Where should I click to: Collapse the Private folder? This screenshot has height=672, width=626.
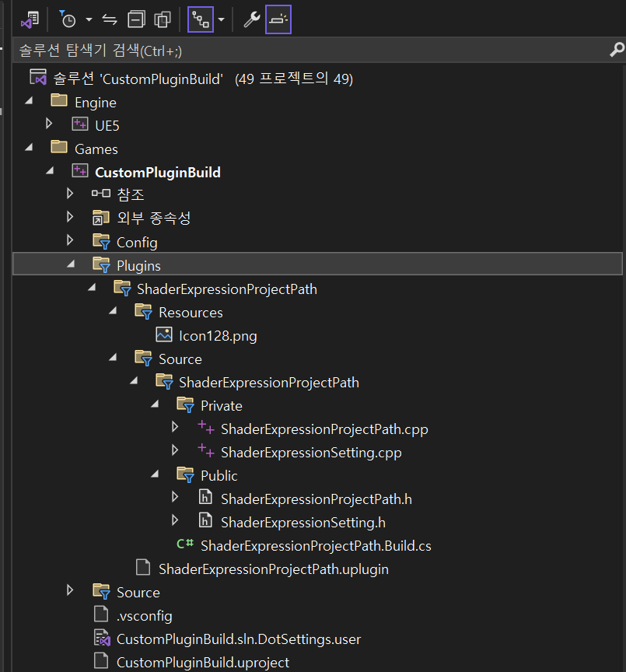click(155, 404)
